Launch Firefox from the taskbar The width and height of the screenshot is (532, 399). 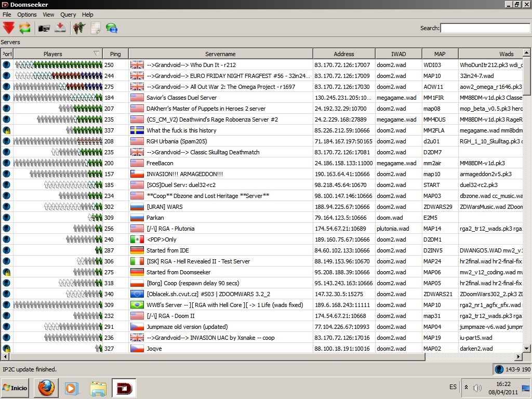(46, 388)
